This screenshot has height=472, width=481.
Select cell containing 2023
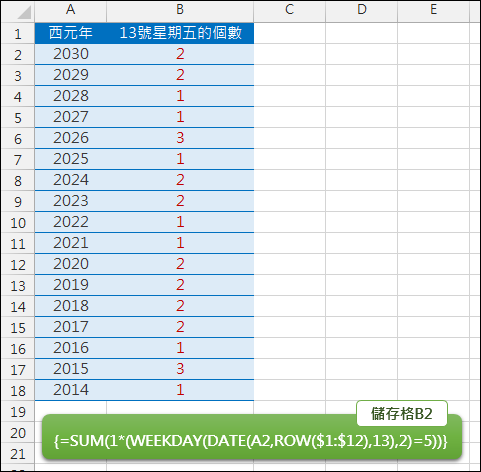[x=70, y=201]
